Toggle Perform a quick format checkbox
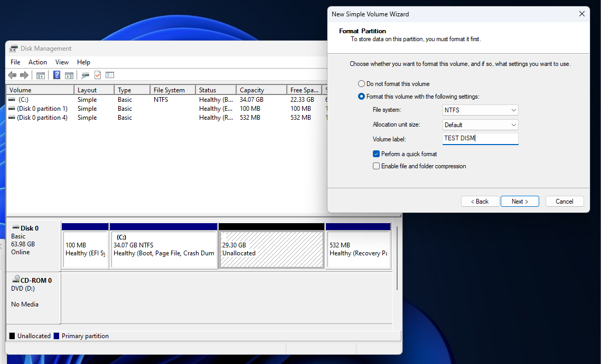The image size is (601, 364). coord(377,154)
